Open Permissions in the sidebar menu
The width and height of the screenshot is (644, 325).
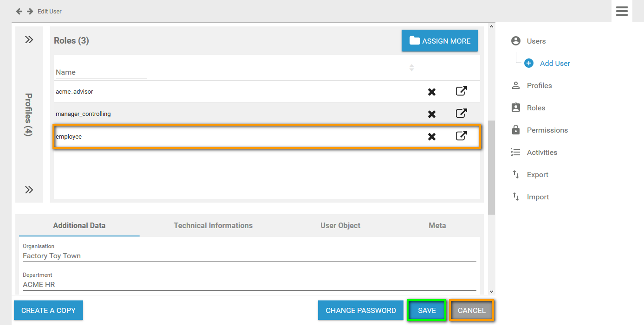pyautogui.click(x=547, y=130)
